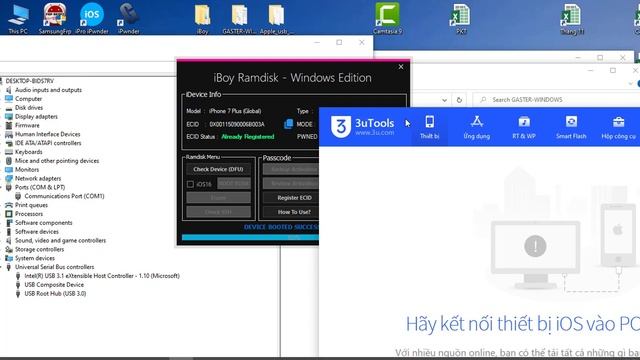Open the Thiết bị tab in 3uTools
640x360 pixels.
pos(430,127)
